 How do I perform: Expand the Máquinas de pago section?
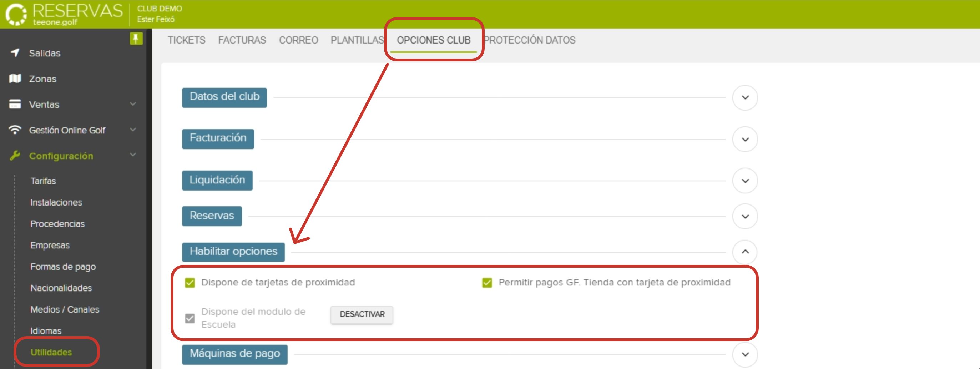coord(745,354)
